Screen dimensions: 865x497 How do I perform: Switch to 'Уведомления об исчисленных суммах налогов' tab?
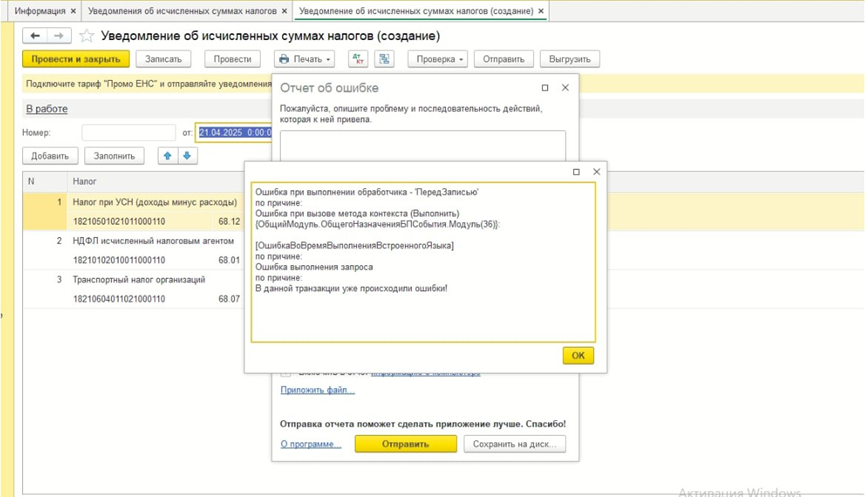click(x=182, y=11)
